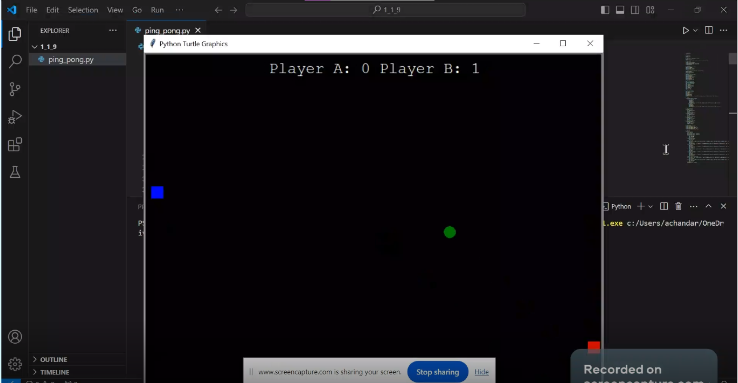Minimize the Python Turtle Graphics window
The image size is (738, 383).
pos(536,43)
